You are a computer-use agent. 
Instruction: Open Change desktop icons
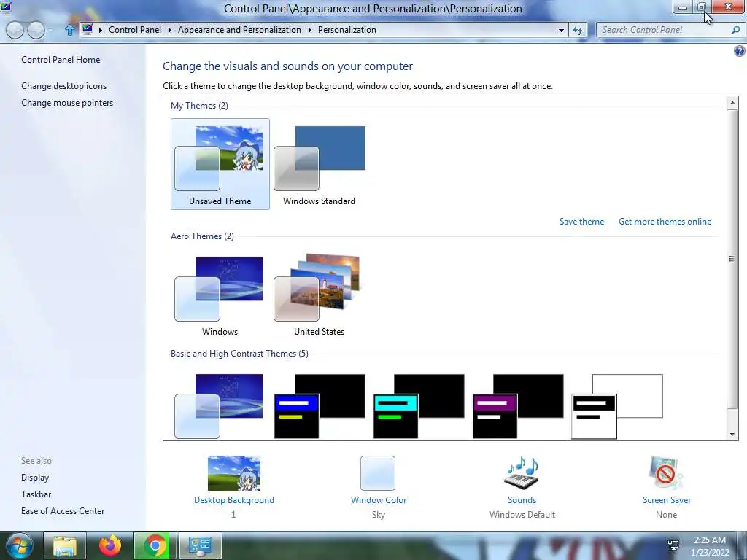pos(64,86)
